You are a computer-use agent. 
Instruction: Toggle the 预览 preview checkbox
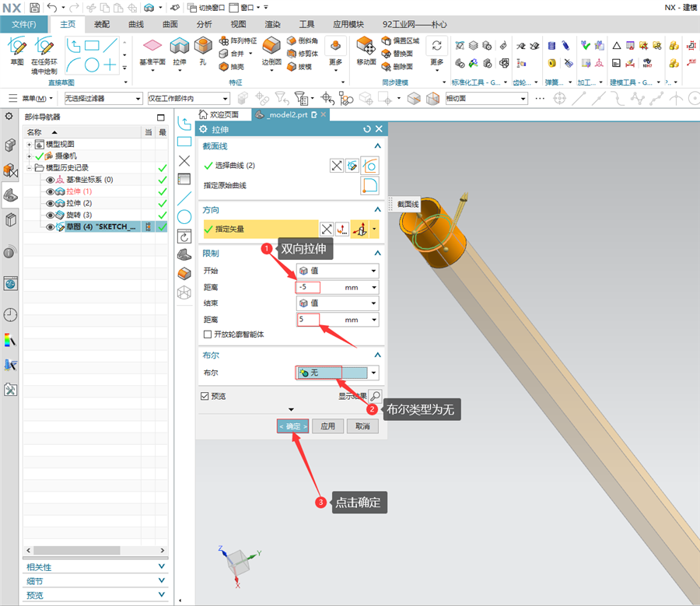[205, 396]
